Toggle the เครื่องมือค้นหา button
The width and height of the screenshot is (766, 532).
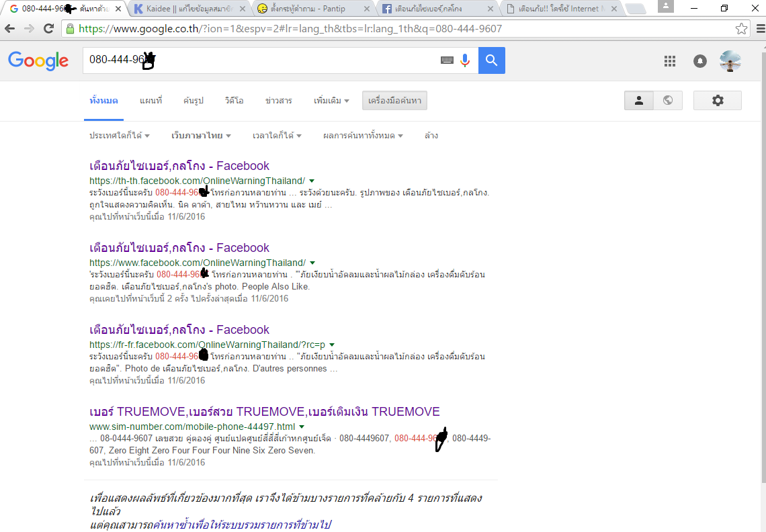tap(394, 101)
